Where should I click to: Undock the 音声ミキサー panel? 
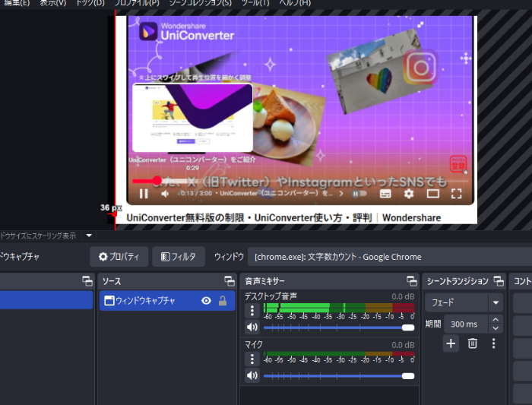pyautogui.click(x=412, y=281)
